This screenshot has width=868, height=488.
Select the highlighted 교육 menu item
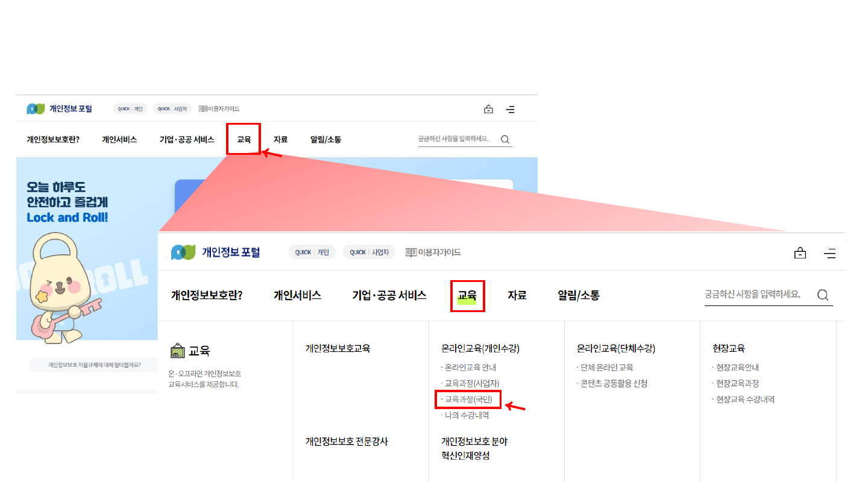click(x=467, y=295)
